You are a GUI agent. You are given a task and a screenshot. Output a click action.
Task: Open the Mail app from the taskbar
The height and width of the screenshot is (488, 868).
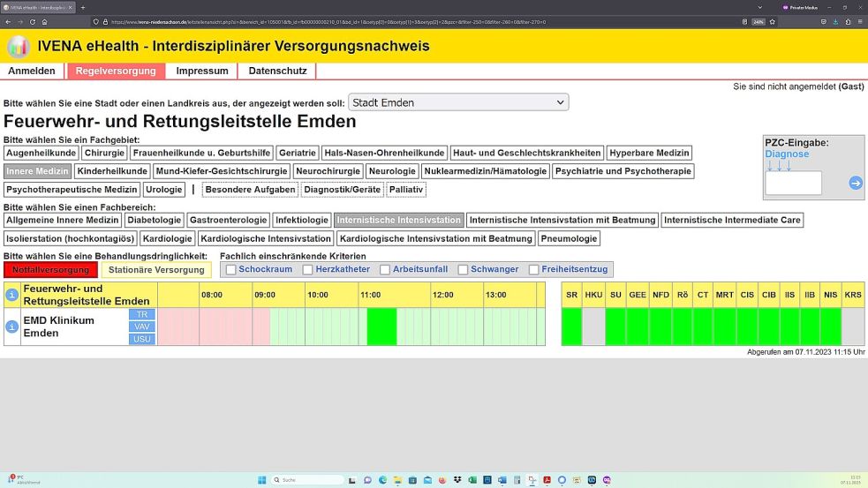427,480
